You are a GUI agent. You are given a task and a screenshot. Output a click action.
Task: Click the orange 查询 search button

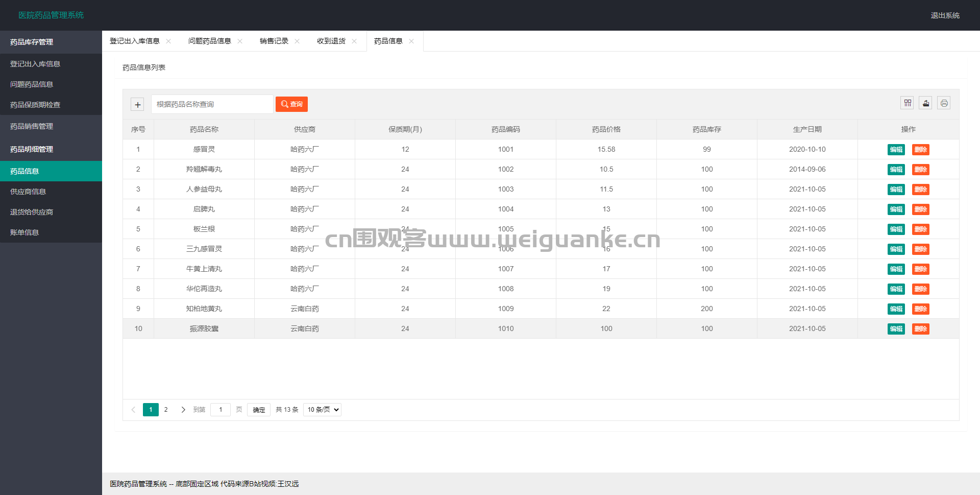click(x=291, y=104)
